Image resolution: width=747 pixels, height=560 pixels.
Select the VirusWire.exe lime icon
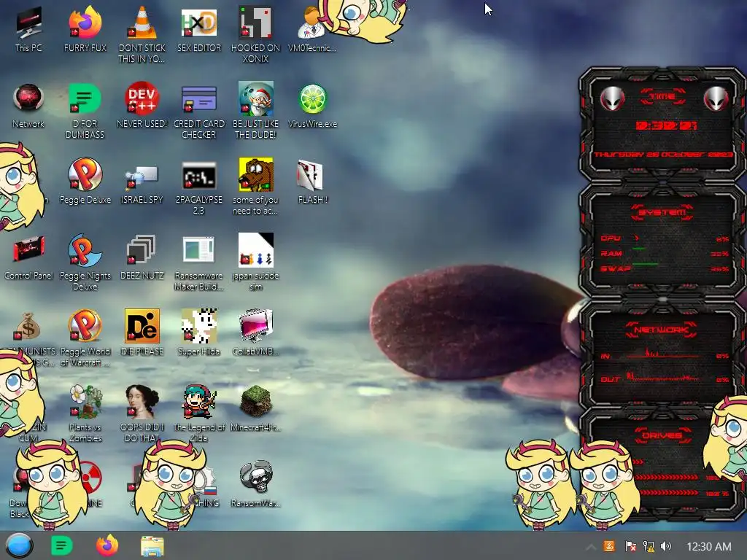point(312,106)
